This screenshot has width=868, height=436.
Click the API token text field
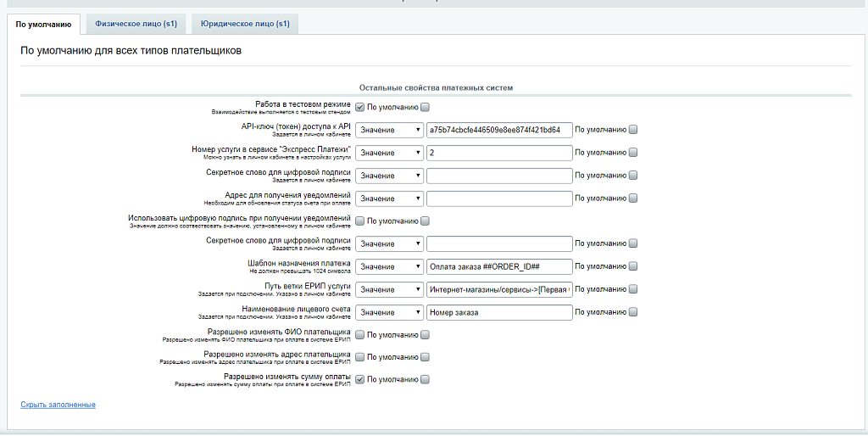pos(499,130)
